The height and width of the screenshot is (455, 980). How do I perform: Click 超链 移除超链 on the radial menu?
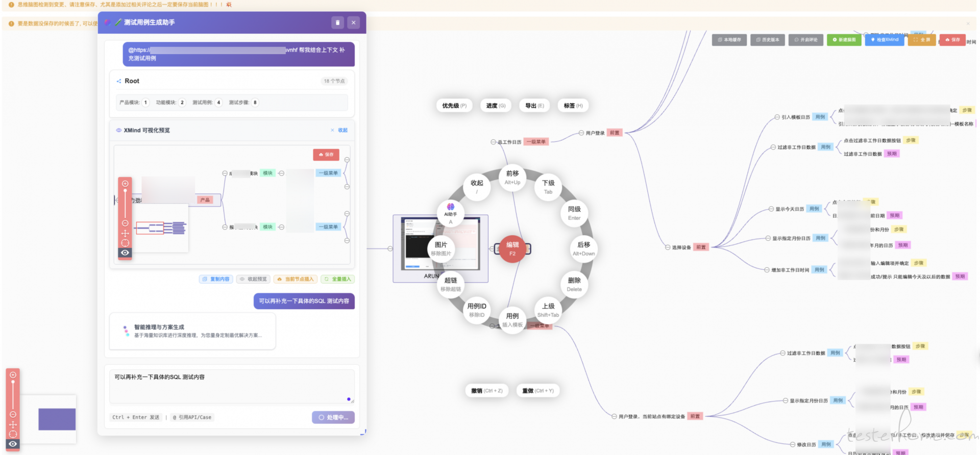pos(451,285)
